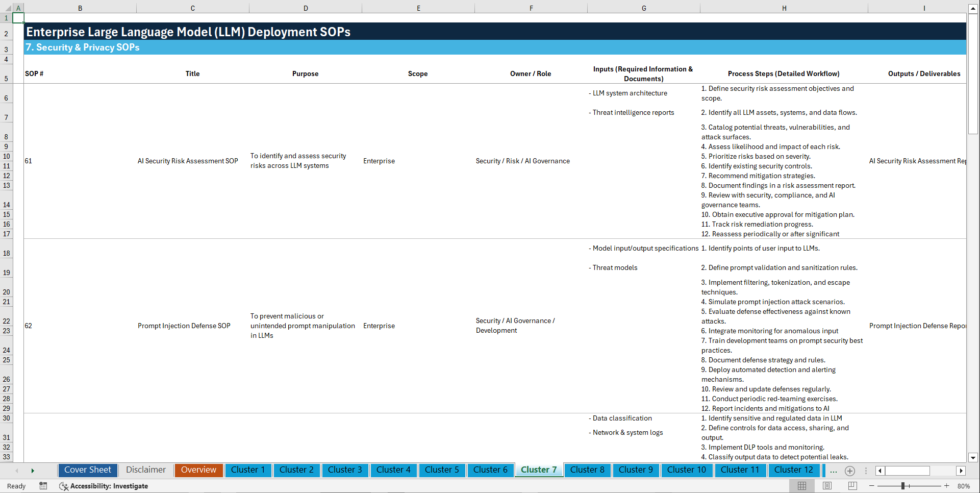Switch to the Cluster 7 worksheet tab

(539, 470)
